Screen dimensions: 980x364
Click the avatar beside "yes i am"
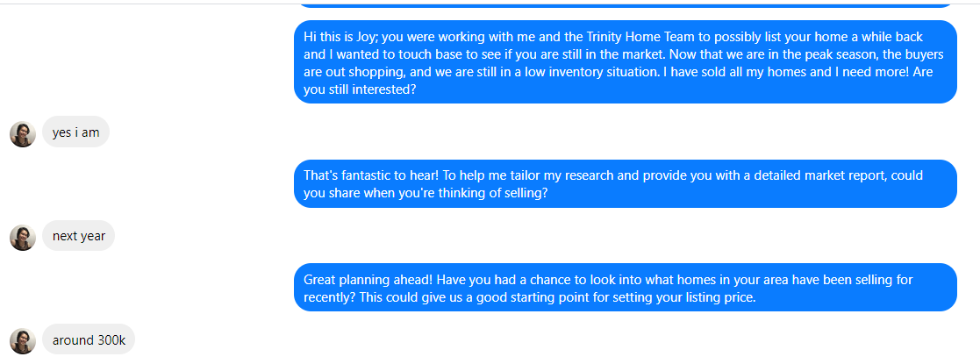click(x=23, y=133)
